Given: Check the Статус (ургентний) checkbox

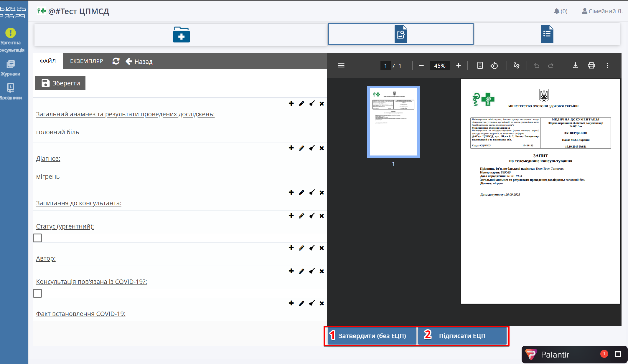Looking at the screenshot, I should coord(37,238).
